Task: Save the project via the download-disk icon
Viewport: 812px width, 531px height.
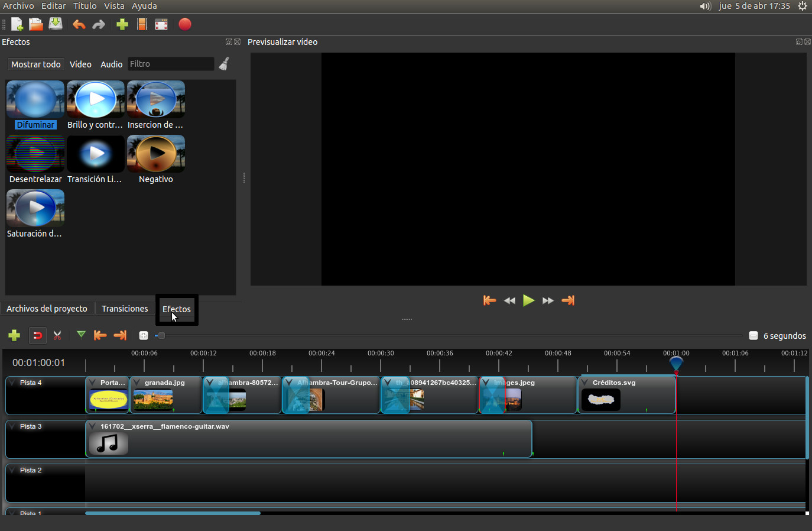Action: [56, 24]
